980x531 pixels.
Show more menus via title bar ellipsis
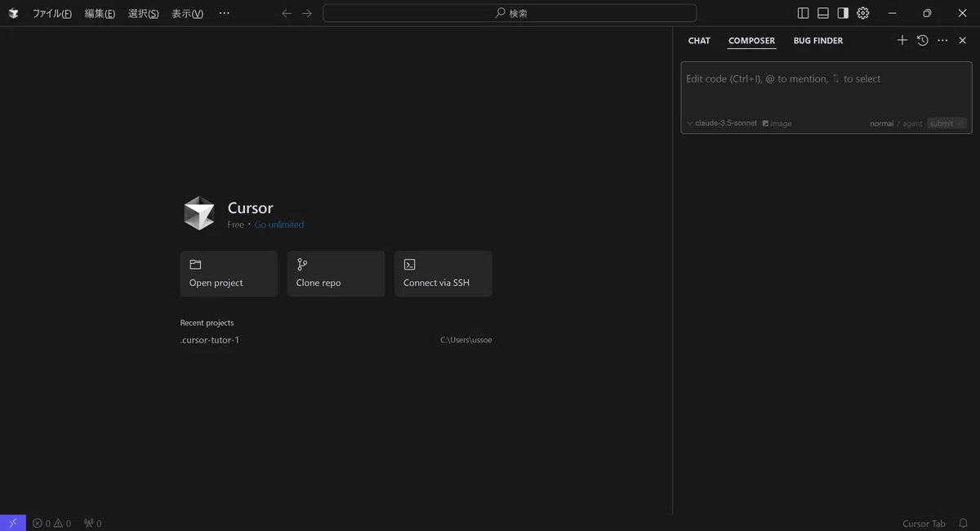pyautogui.click(x=225, y=13)
